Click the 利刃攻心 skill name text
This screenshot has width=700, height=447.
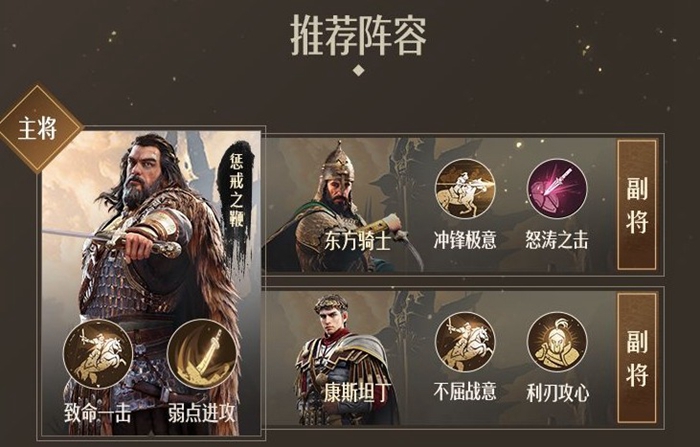pos(557,393)
